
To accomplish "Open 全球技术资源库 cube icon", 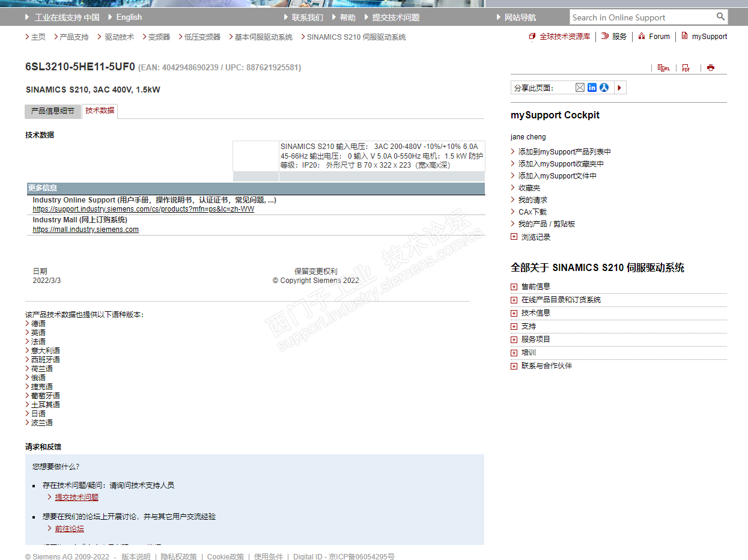I will coord(532,37).
